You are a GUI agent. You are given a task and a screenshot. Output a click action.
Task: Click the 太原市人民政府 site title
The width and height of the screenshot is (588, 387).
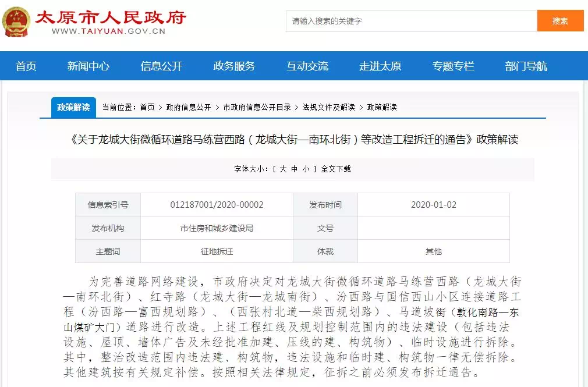point(110,16)
